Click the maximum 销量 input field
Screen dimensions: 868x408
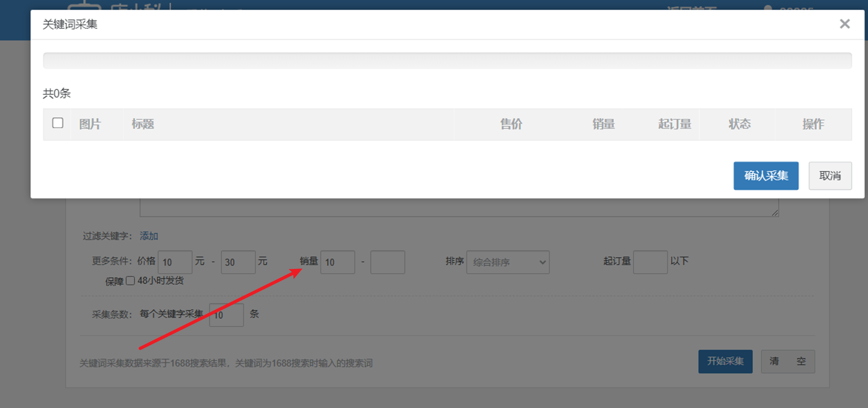tap(387, 262)
